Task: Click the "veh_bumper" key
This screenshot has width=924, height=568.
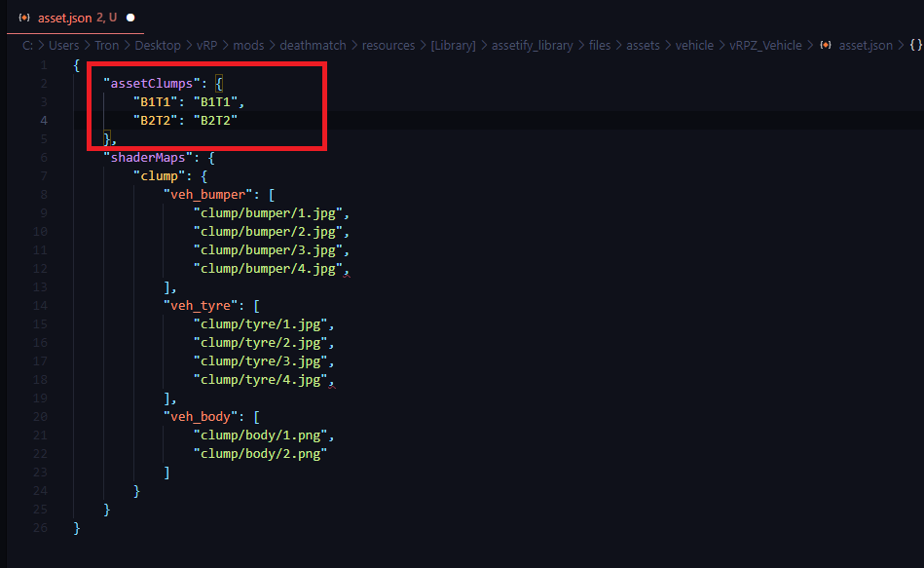Action: (x=208, y=195)
